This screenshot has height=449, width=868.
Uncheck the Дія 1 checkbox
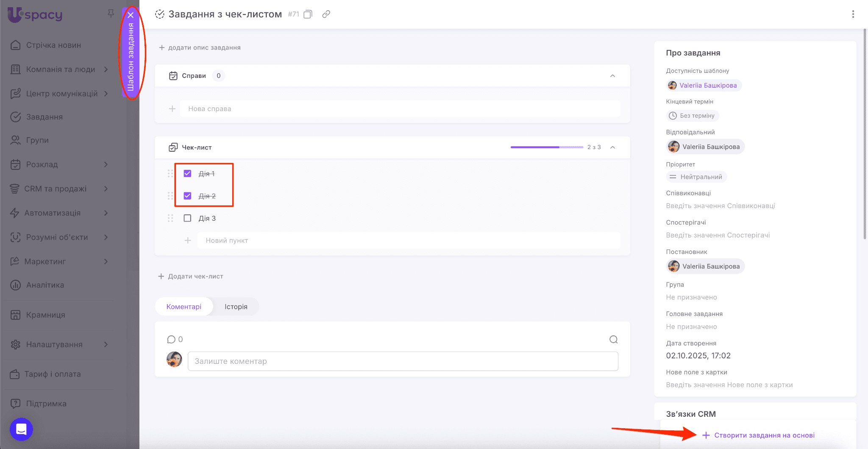(187, 174)
